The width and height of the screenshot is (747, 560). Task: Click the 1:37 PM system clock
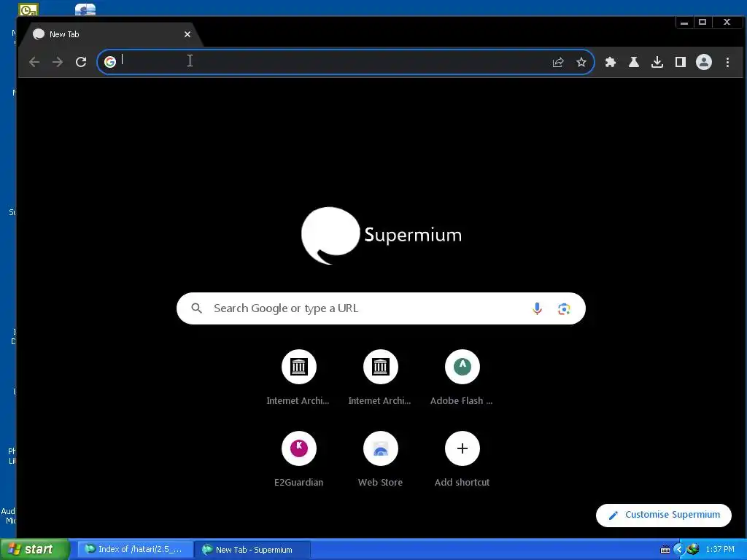[x=720, y=550]
